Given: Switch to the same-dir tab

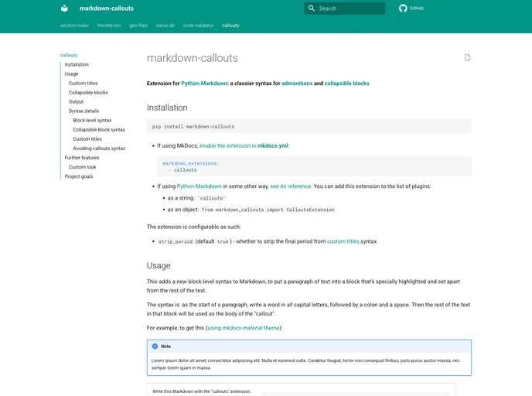Looking at the screenshot, I should (165, 26).
